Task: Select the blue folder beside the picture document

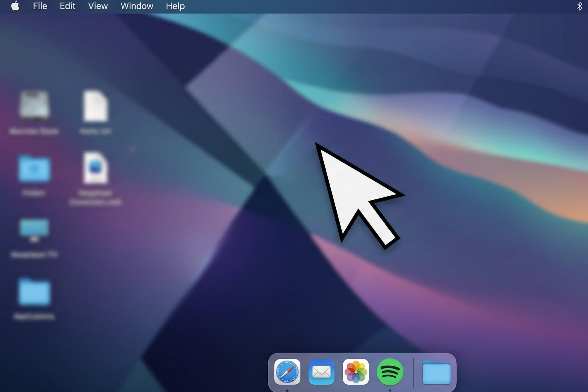Action: [x=34, y=168]
